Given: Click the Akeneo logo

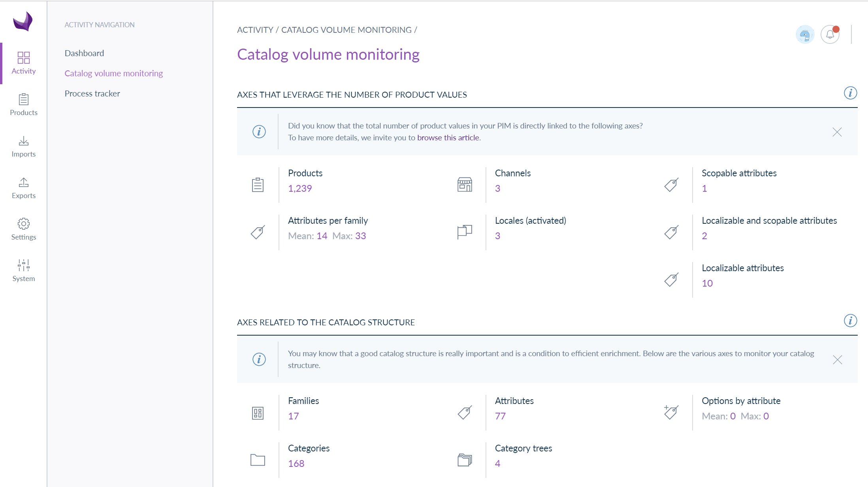Looking at the screenshot, I should [23, 21].
